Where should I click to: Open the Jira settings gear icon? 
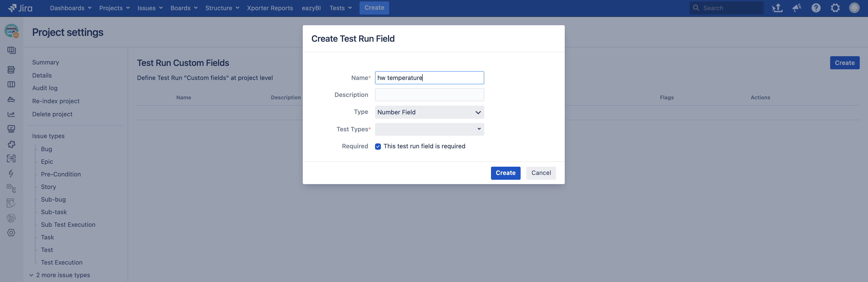pyautogui.click(x=835, y=8)
